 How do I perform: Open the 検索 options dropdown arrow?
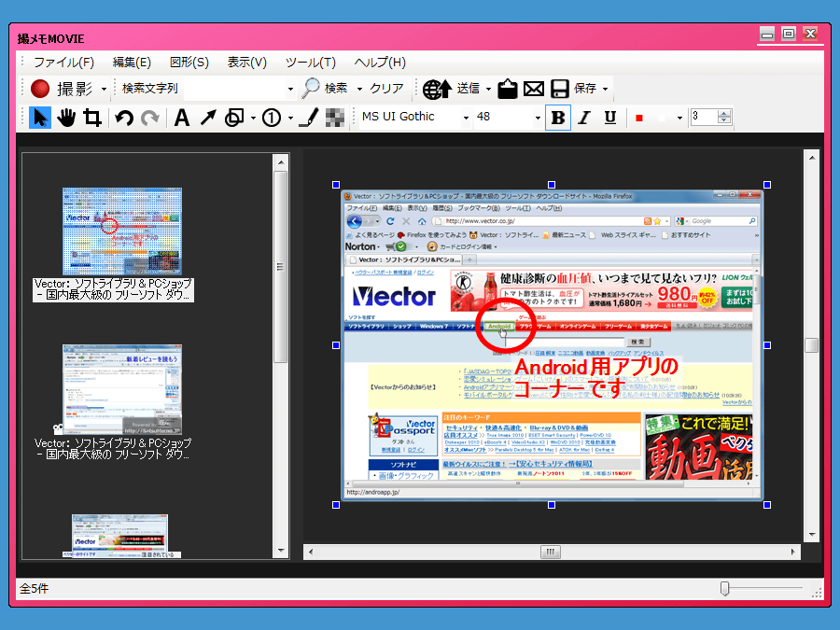pyautogui.click(x=359, y=89)
